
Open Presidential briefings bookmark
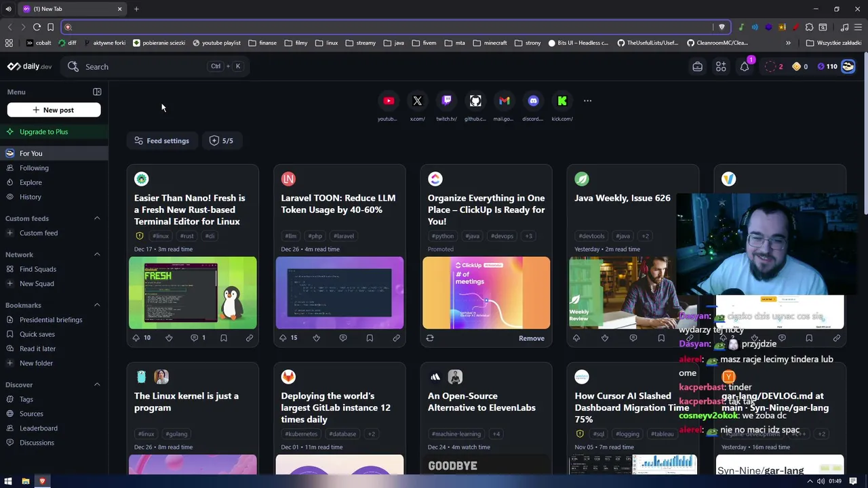point(54,320)
